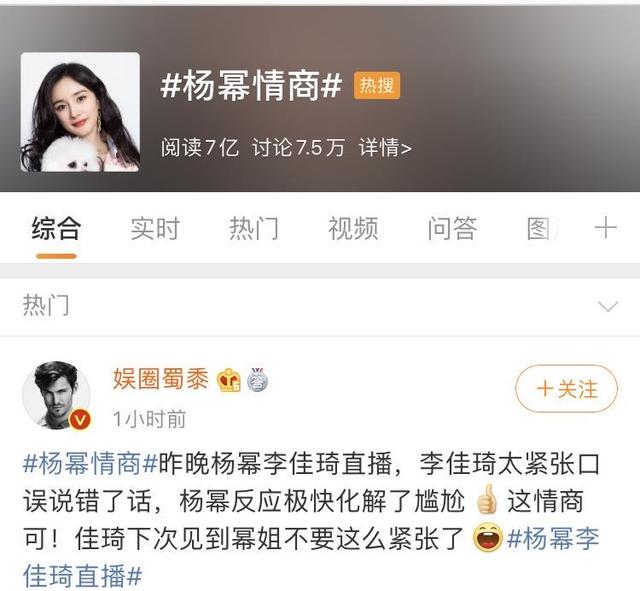Open the 热搜 orange badge

coord(377,85)
